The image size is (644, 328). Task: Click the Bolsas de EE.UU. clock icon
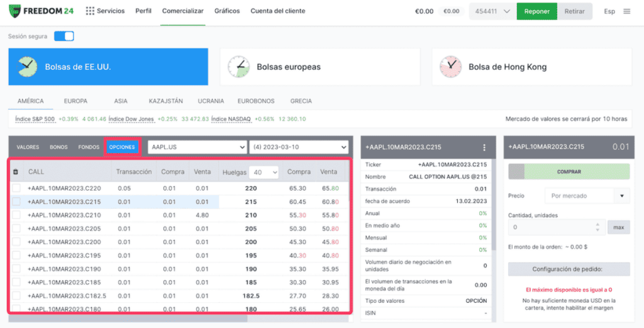click(27, 67)
